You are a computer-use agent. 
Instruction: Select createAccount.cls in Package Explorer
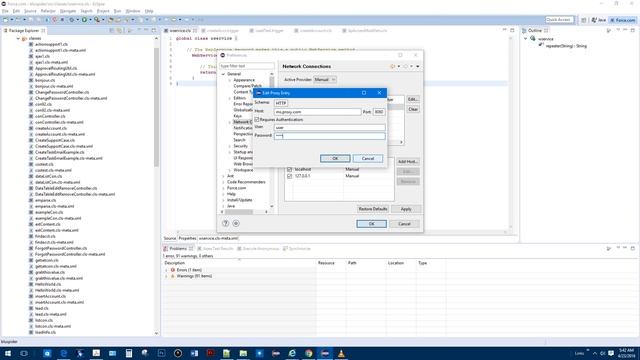tap(50, 128)
